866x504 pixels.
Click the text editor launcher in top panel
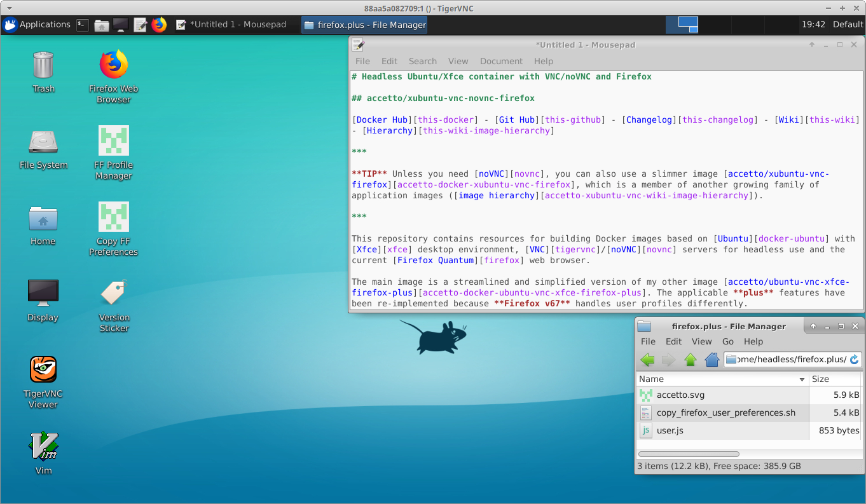coord(140,25)
